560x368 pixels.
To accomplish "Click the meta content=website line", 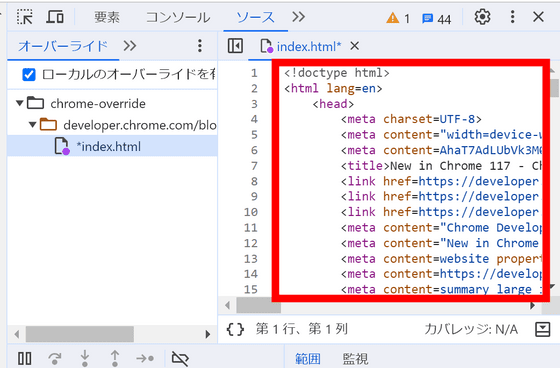I will click(x=441, y=258).
